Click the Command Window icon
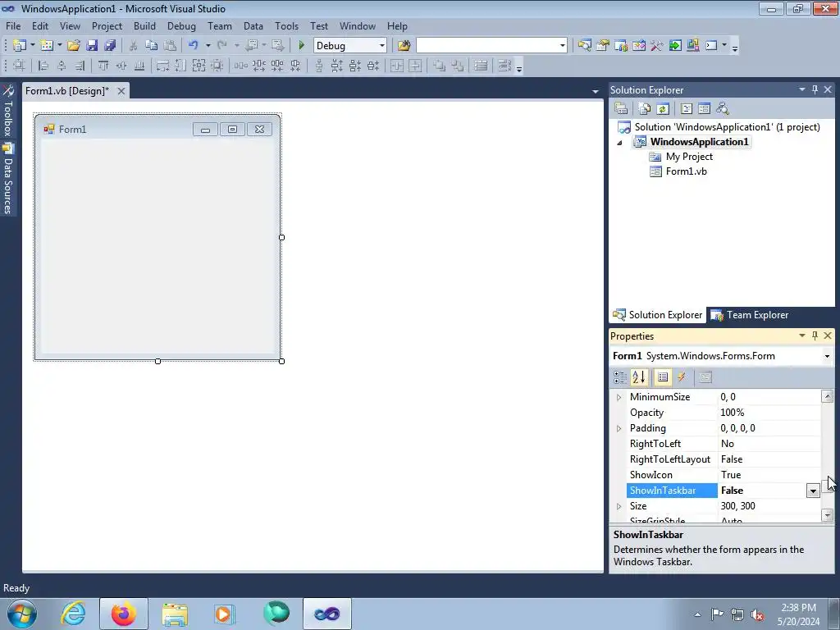Viewport: 840px width, 630px height. click(x=711, y=46)
